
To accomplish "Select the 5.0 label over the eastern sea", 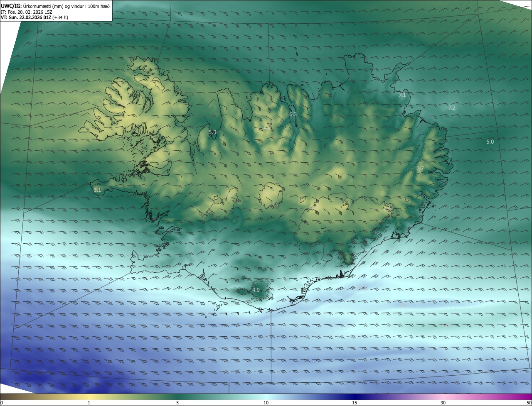I will tap(490, 142).
